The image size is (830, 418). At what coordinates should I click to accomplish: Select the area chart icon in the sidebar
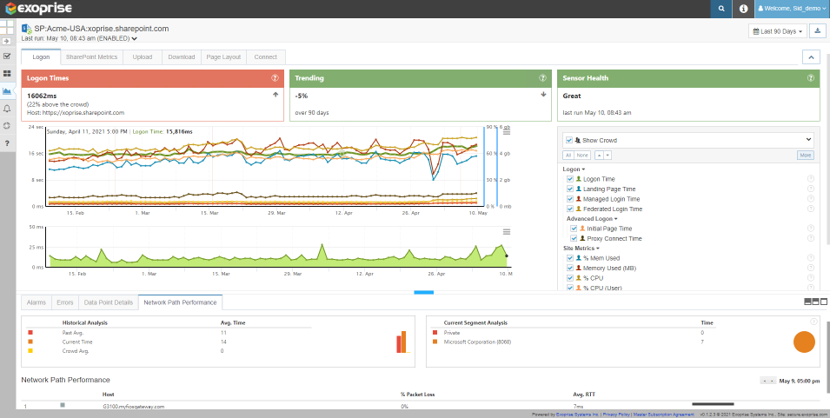pyautogui.click(x=7, y=91)
